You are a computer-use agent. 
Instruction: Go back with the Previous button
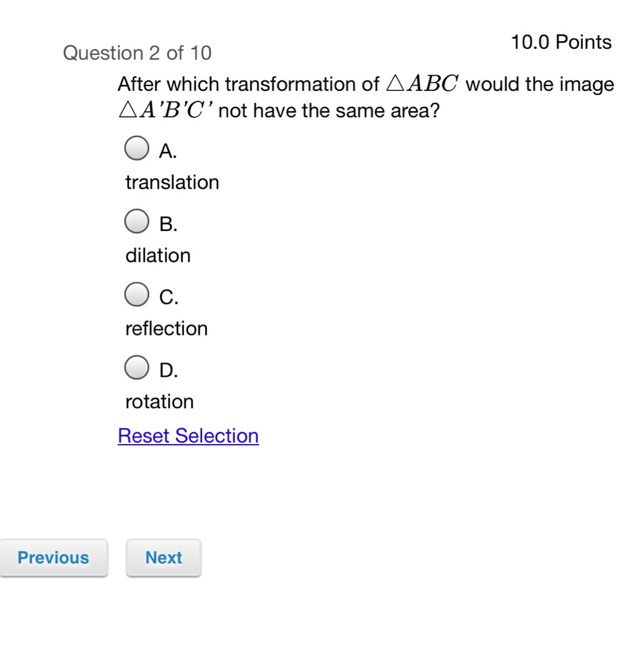point(53,558)
